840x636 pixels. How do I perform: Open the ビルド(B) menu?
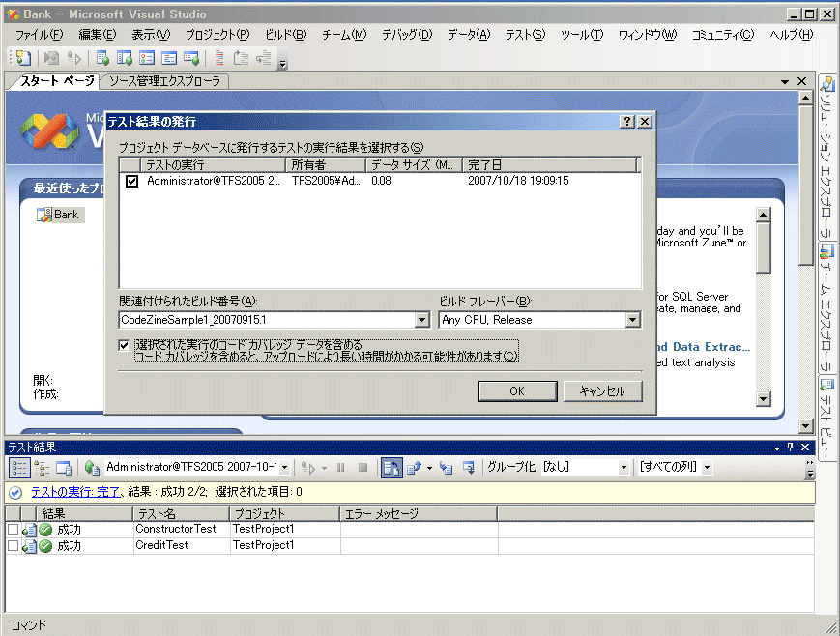[x=286, y=35]
